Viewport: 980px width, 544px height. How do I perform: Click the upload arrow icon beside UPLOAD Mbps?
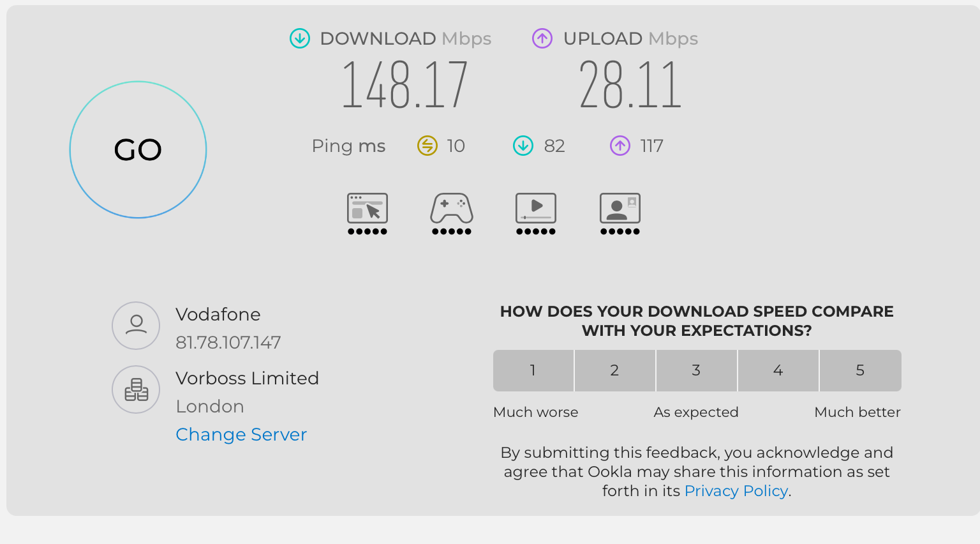tap(542, 38)
